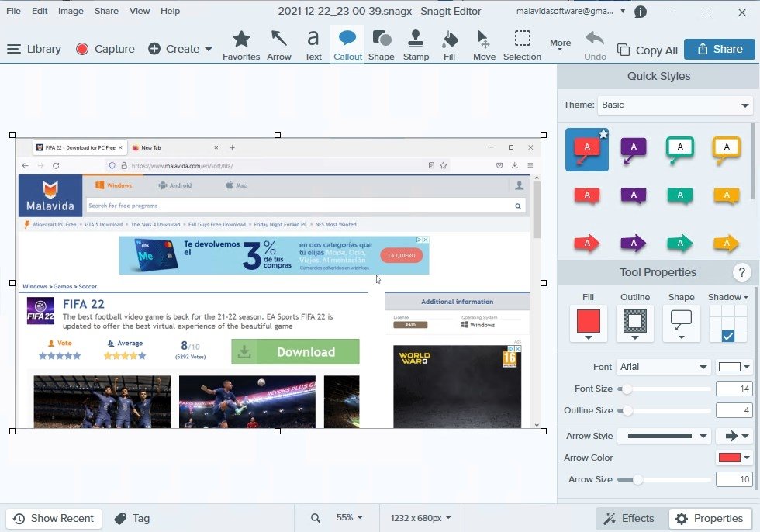This screenshot has height=532, width=760.
Task: Unfavorite the selected red callout star
Action: pyautogui.click(x=603, y=133)
